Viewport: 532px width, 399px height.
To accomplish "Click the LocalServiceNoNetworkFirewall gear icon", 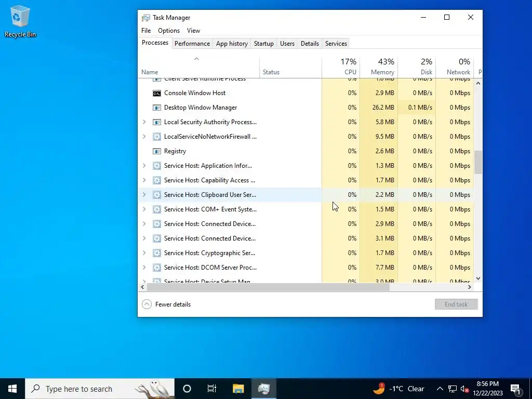I will click(x=156, y=137).
